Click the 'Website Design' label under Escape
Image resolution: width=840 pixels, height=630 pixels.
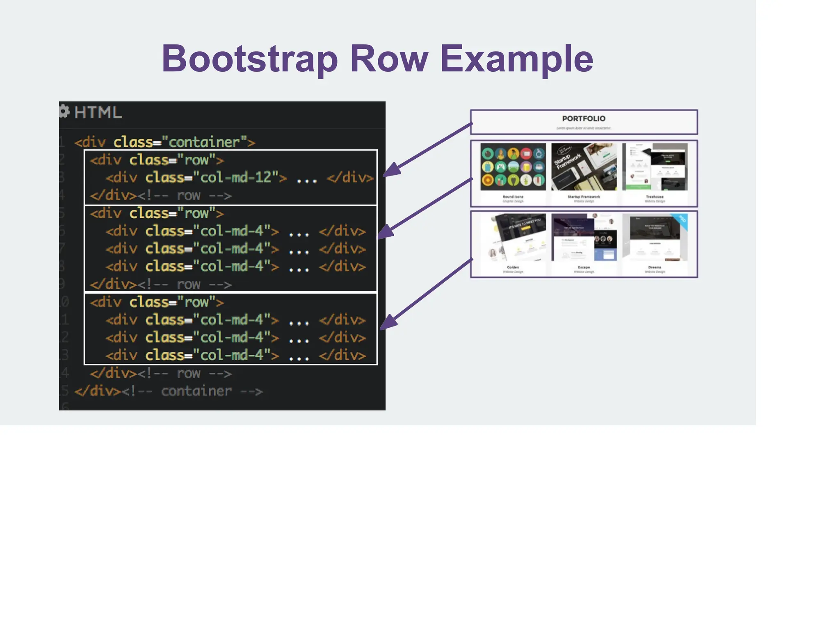(584, 272)
